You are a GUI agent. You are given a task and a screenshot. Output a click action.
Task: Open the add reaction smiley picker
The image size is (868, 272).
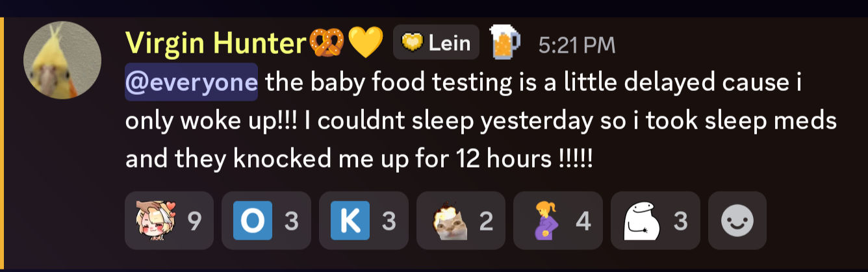point(737,221)
